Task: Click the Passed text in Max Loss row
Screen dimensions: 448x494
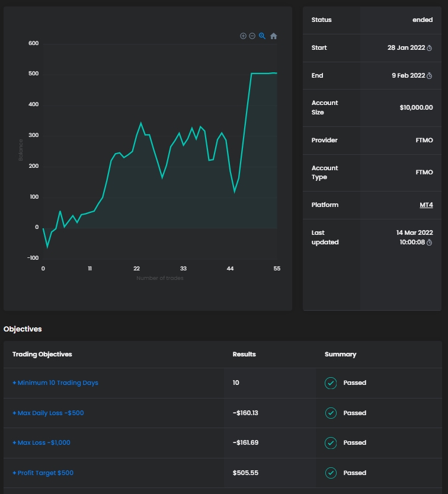Action: click(355, 442)
